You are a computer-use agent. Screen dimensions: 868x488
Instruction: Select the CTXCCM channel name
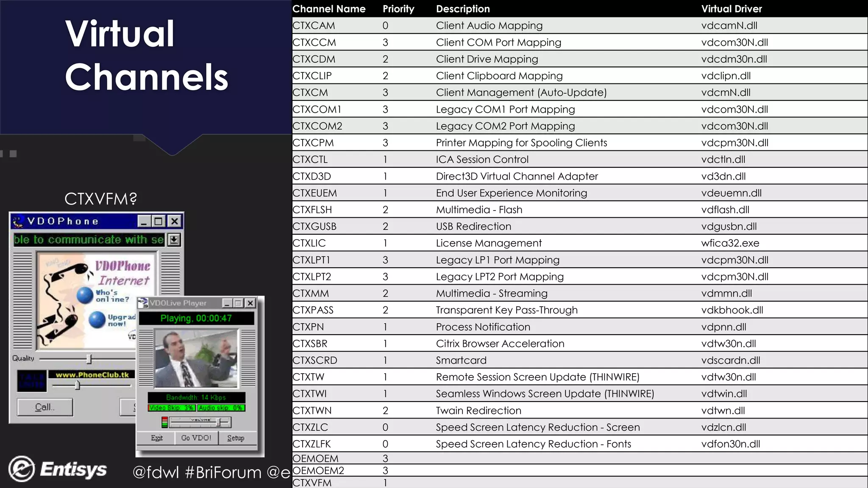click(314, 42)
